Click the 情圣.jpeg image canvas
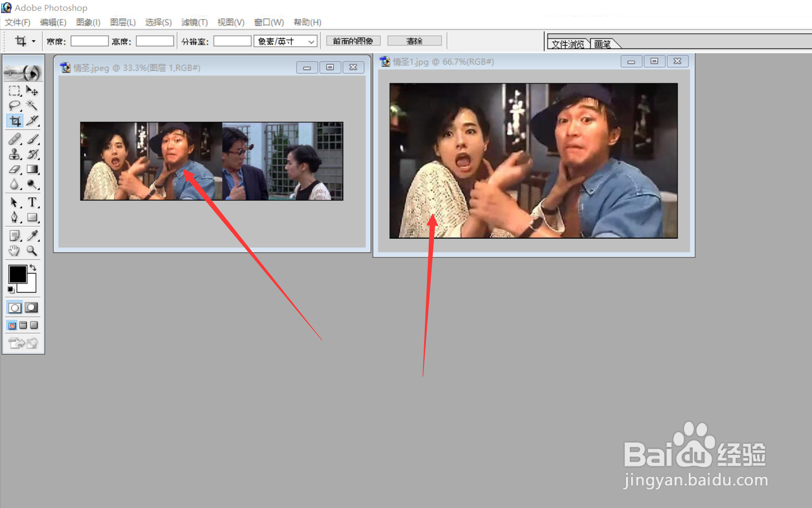This screenshot has width=812, height=508. tap(212, 161)
